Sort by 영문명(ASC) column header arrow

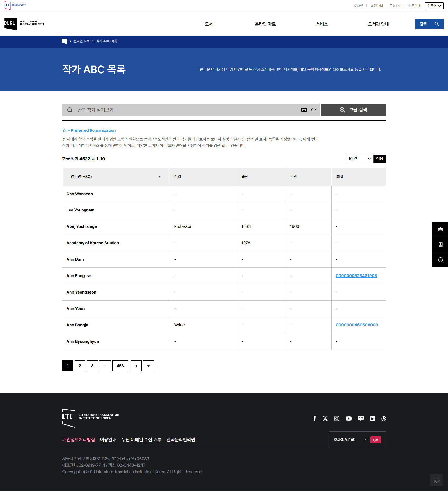click(159, 177)
